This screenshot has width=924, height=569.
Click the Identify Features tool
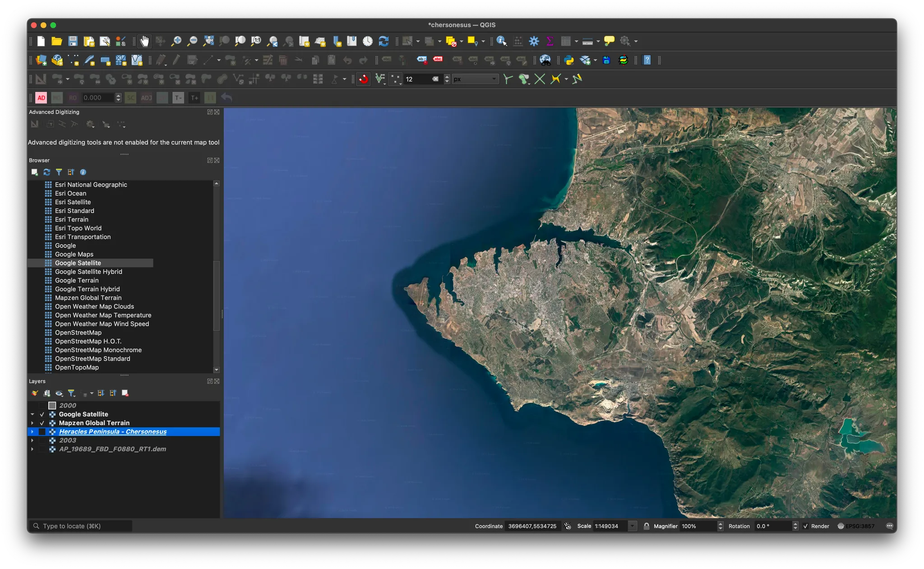coord(502,41)
